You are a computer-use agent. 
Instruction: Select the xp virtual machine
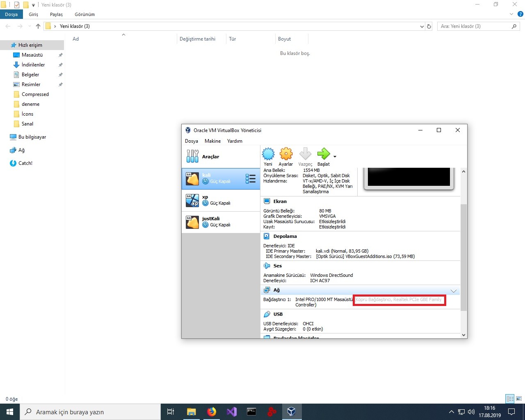pos(221,201)
